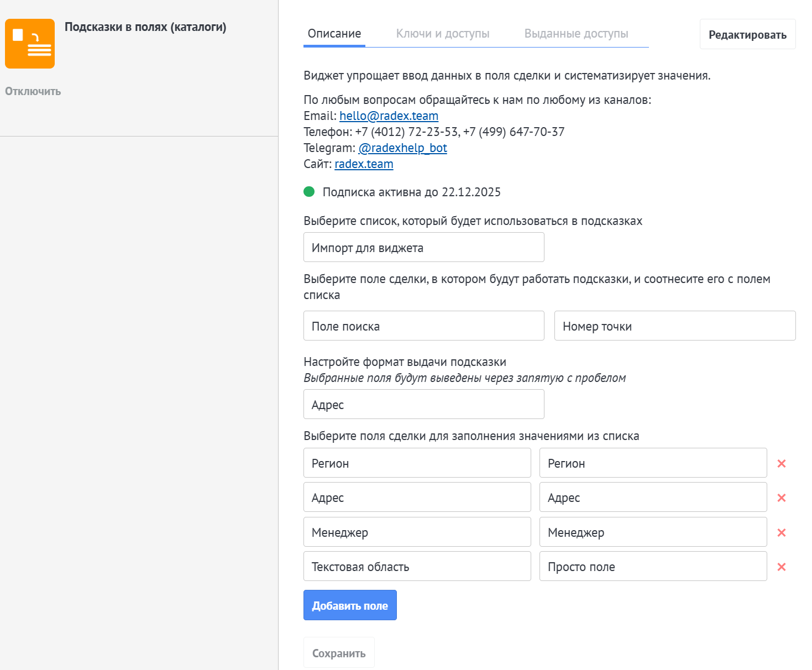
Task: Open the @radexhelp_bot Telegram link
Action: pos(402,148)
